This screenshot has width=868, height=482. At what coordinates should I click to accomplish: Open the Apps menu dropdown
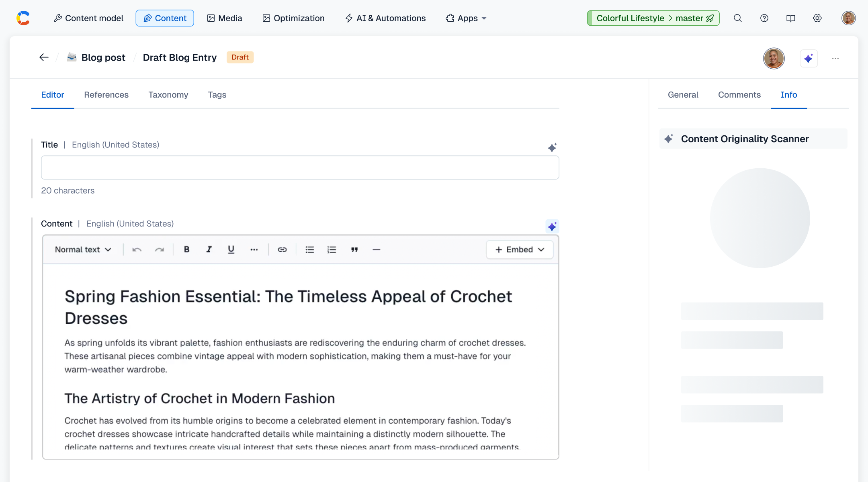(x=466, y=18)
